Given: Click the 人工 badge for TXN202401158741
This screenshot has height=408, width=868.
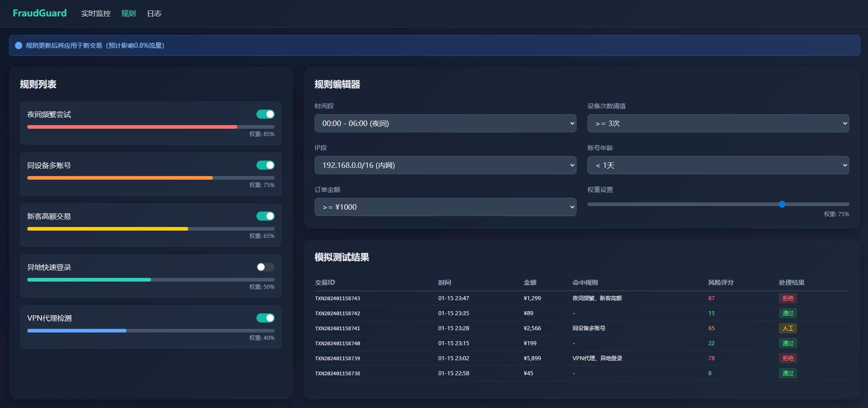Looking at the screenshot, I should 788,328.
